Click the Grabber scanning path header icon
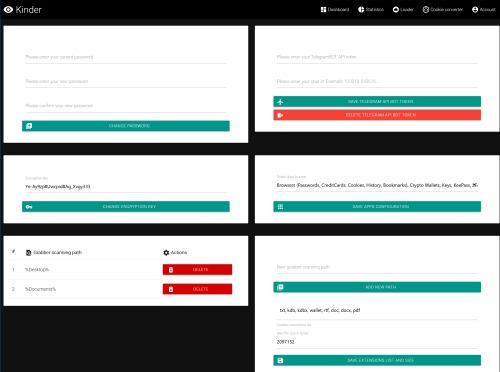The width and height of the screenshot is (500, 372). 29,253
